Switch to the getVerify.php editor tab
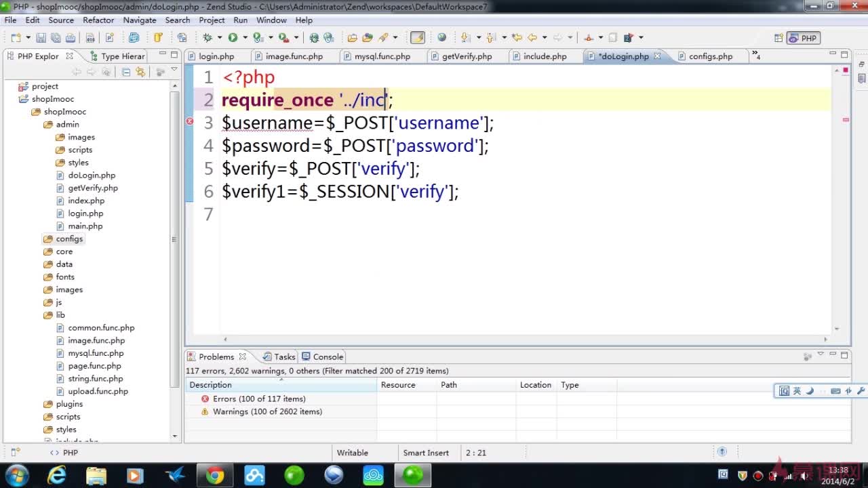Screen dimensions: 868x488 [x=467, y=56]
